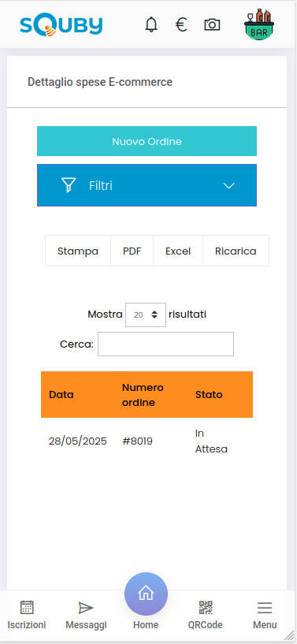Open the QRCode scanner icon
297x644 pixels.
point(206,608)
